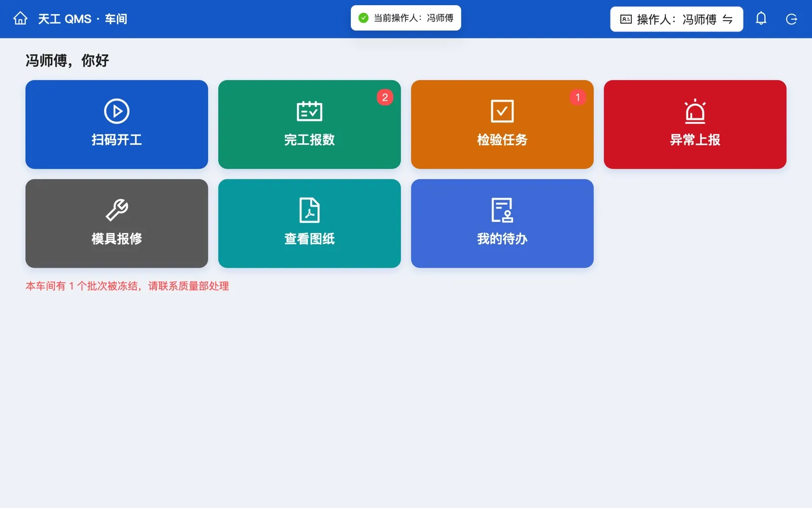
Task: Open the notification bell
Action: [761, 19]
